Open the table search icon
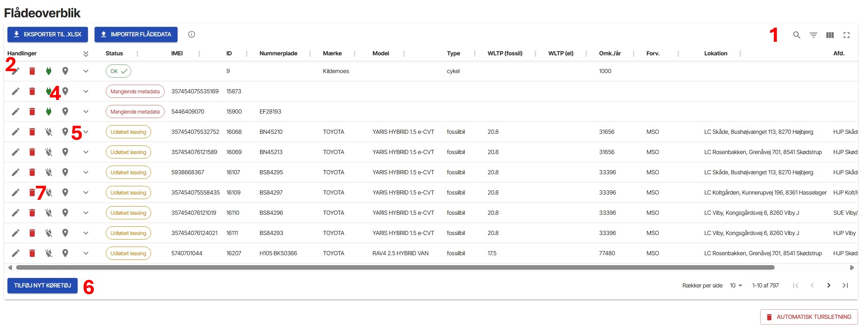 [x=797, y=35]
